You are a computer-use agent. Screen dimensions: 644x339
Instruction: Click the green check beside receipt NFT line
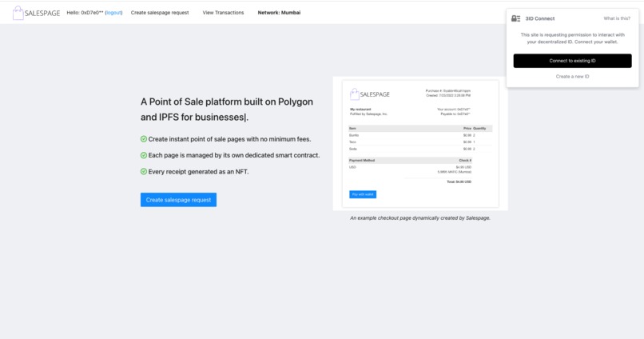tap(144, 171)
